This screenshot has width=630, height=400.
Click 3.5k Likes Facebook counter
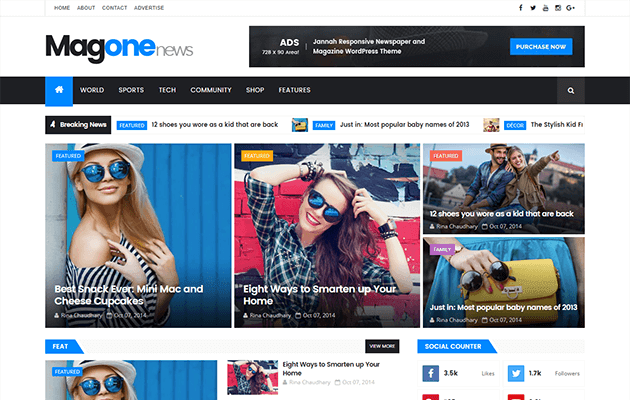[458, 373]
